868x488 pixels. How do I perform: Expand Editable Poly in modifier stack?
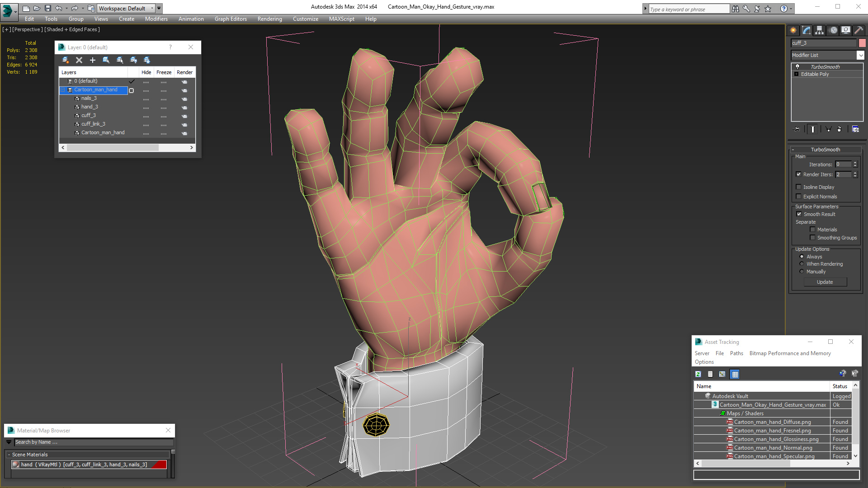tap(797, 74)
